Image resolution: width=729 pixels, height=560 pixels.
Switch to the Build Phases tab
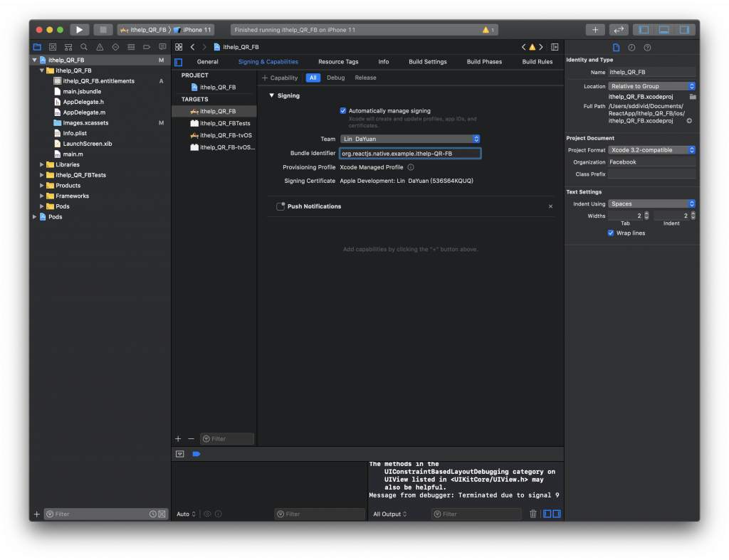[484, 62]
